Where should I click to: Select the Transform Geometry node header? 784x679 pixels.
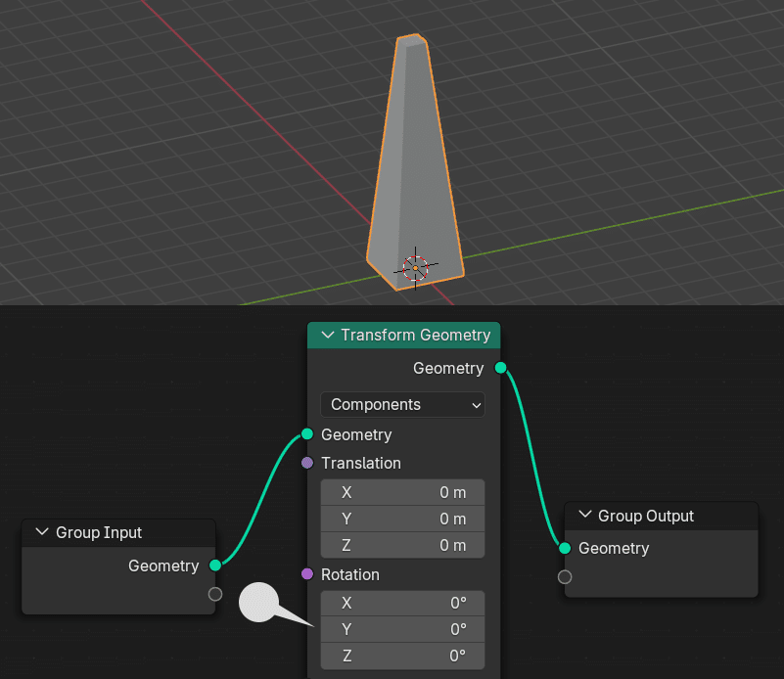click(404, 336)
